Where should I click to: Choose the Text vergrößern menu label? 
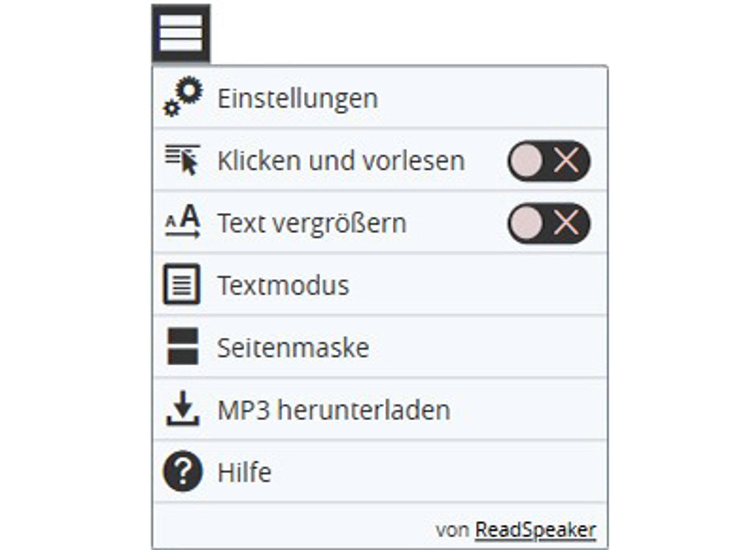pyautogui.click(x=312, y=223)
